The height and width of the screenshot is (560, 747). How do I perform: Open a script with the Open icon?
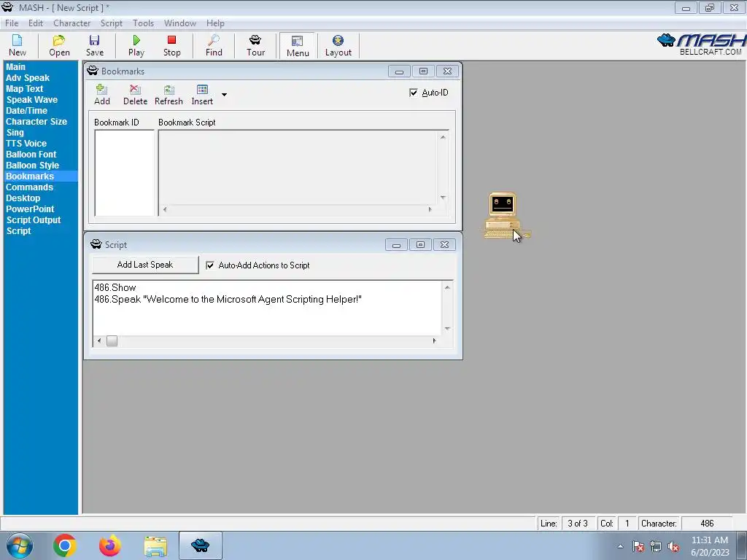(x=59, y=46)
